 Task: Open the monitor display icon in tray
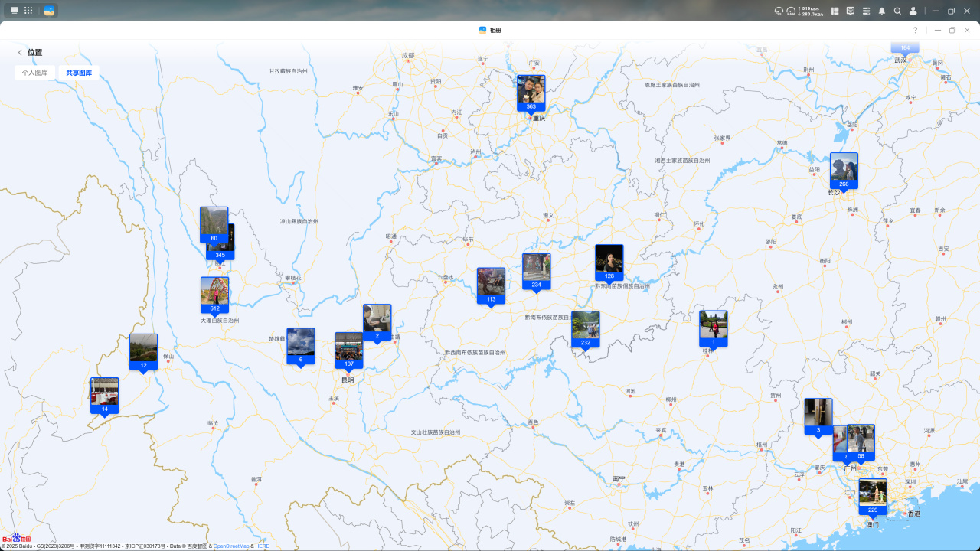(x=851, y=11)
